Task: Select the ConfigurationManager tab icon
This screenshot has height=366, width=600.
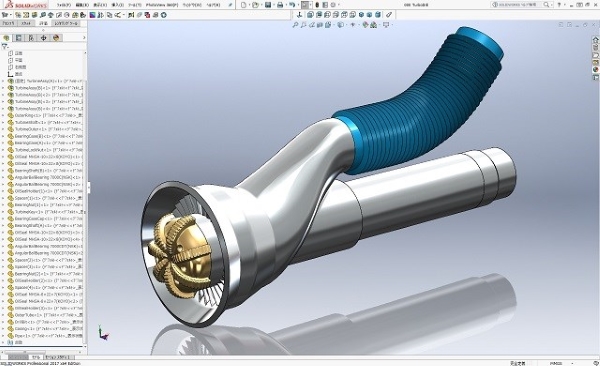Action: tap(31, 38)
